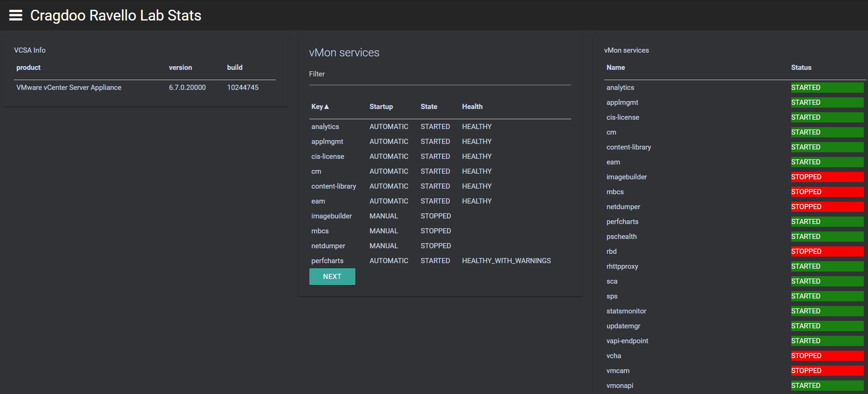
Task: Click the large vMon services heading
Action: [344, 53]
